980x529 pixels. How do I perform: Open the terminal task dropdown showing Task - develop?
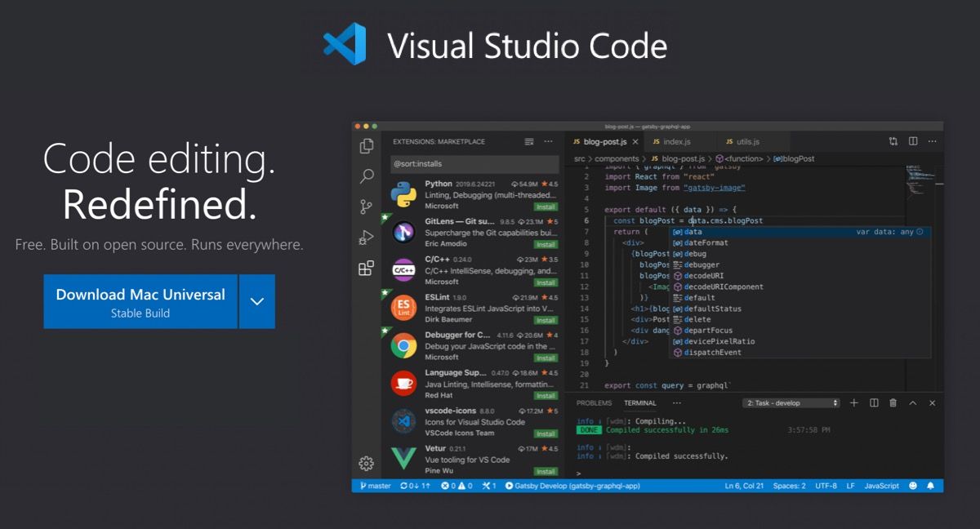pos(791,402)
